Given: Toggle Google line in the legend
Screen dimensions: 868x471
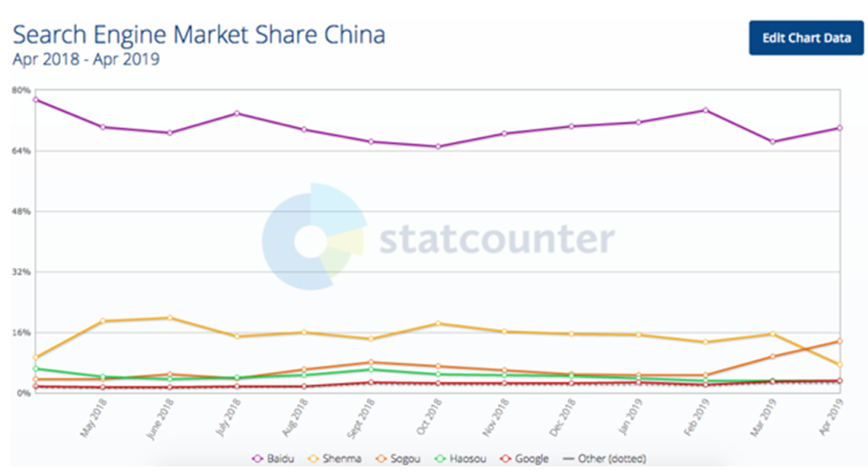Looking at the screenshot, I should coord(523,459).
